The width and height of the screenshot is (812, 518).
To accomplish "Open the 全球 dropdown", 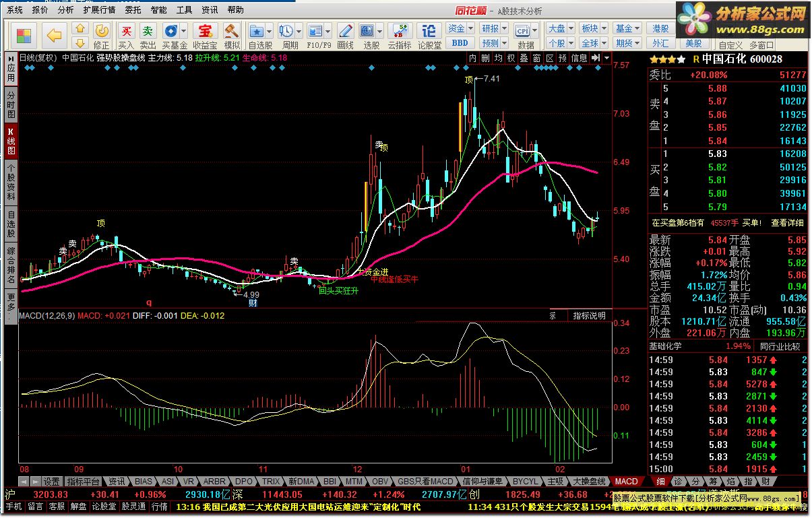I will point(594,42).
